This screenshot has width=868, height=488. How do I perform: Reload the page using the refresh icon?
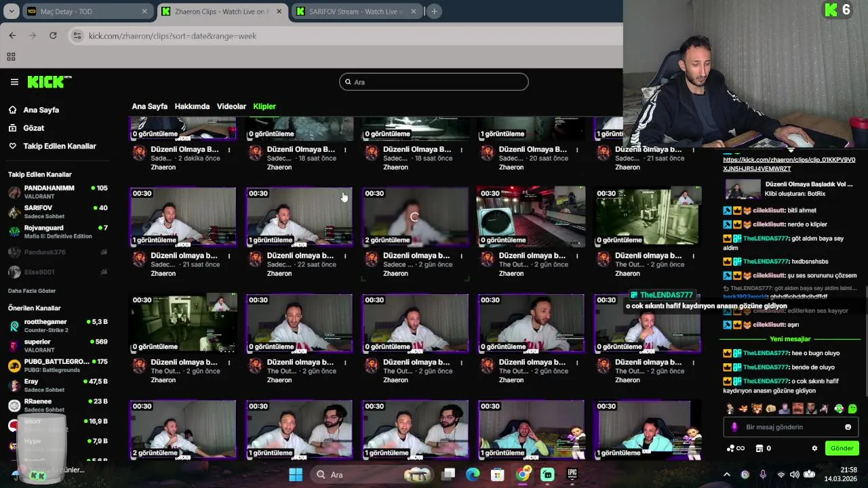point(53,35)
